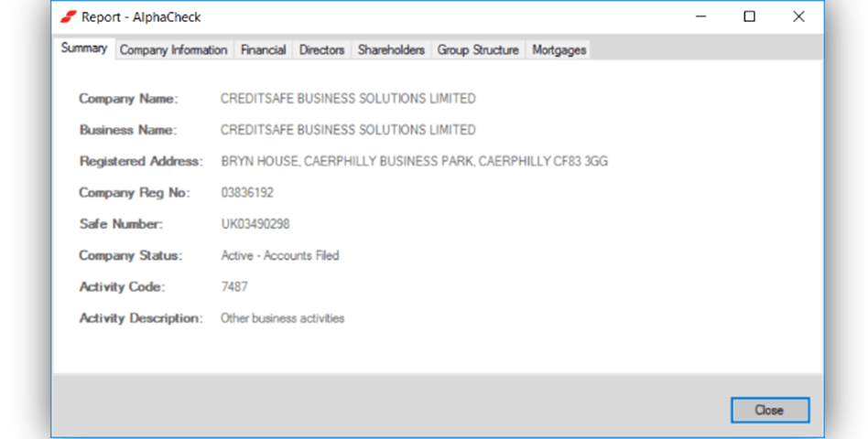Click company reg number 03836192
The image size is (868, 439).
click(247, 192)
